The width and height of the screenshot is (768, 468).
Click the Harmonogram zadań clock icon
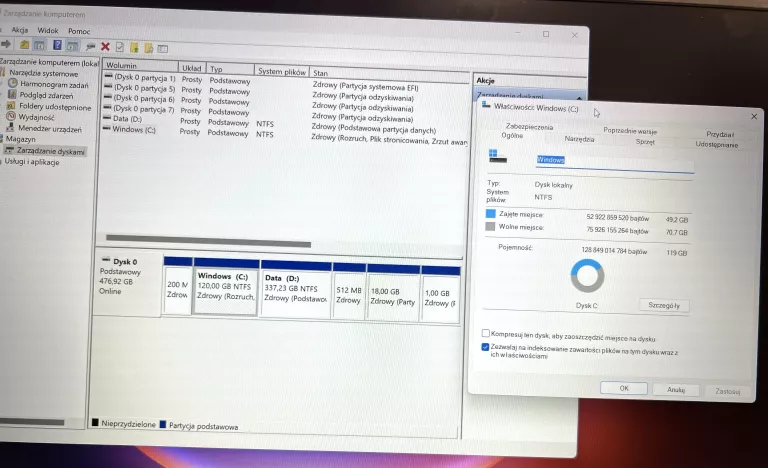click(13, 84)
